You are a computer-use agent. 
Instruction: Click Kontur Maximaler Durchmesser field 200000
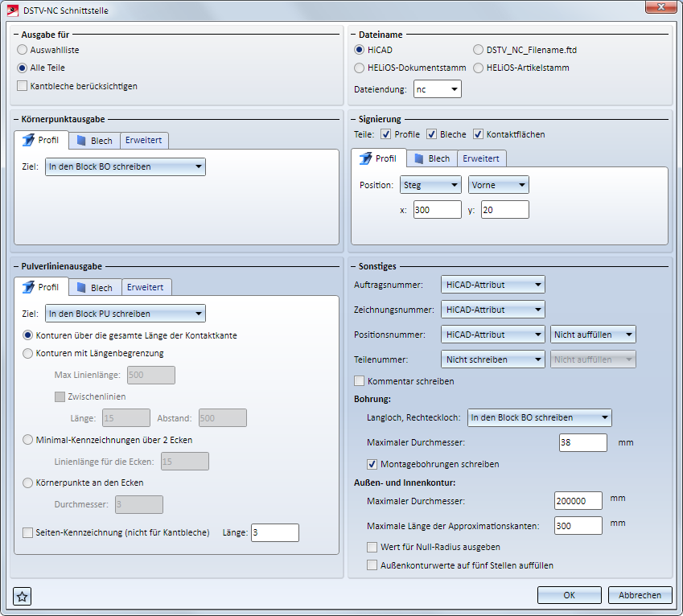578,501
